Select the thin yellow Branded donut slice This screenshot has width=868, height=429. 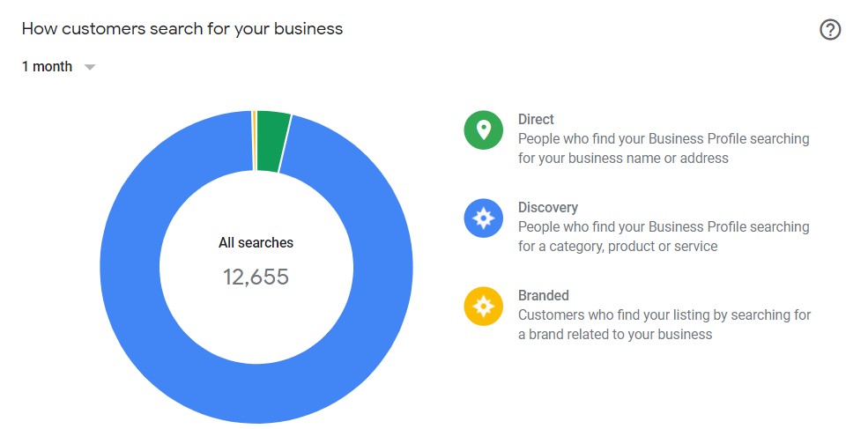click(x=254, y=141)
